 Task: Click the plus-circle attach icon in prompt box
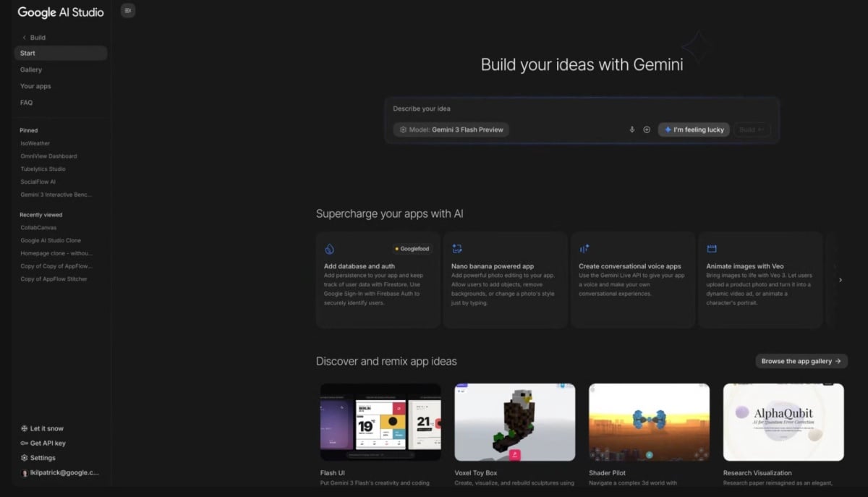647,129
